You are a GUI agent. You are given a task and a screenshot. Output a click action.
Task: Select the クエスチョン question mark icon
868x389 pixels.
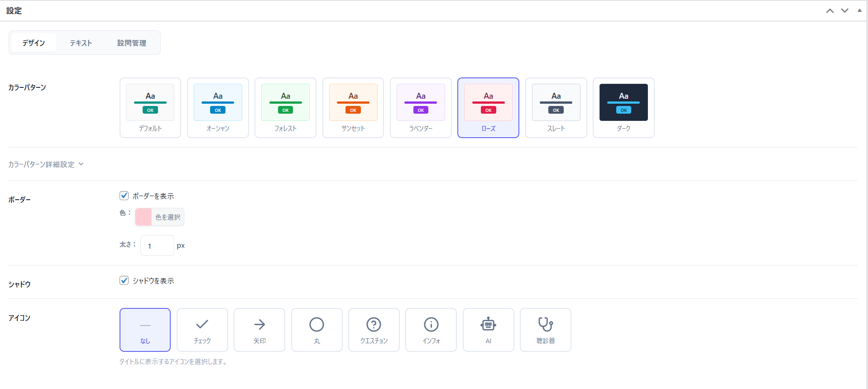374,330
